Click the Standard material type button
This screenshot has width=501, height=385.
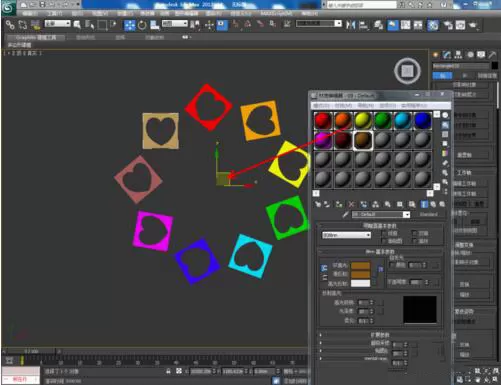[x=428, y=214]
